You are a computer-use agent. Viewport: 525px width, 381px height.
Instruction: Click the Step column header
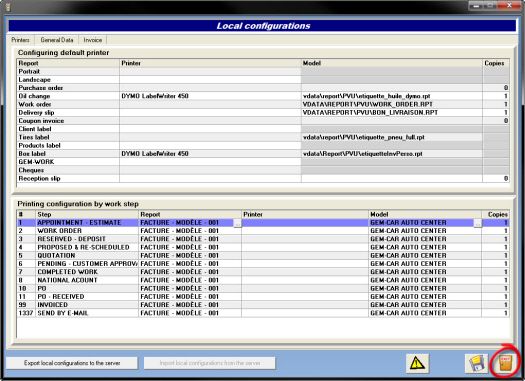87,214
